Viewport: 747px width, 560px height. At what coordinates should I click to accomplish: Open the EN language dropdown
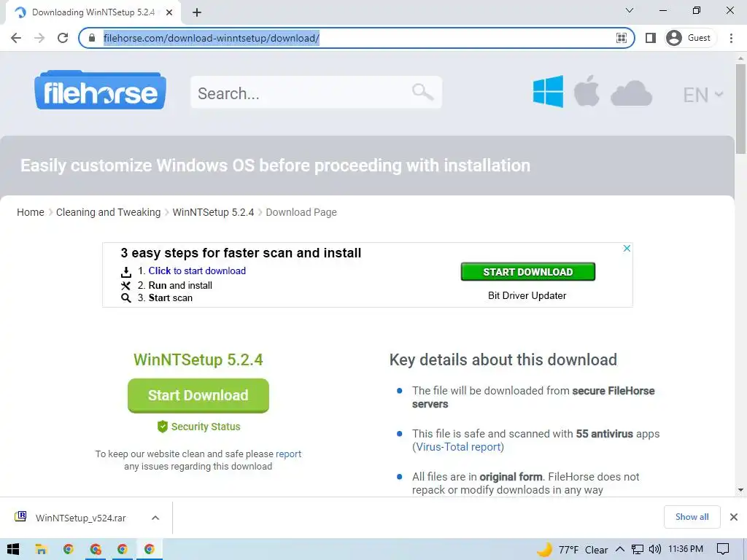tap(703, 95)
